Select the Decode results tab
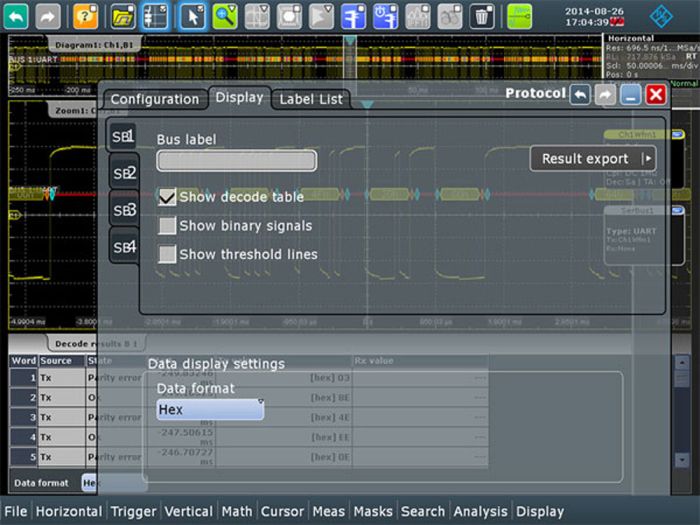 tap(96, 343)
